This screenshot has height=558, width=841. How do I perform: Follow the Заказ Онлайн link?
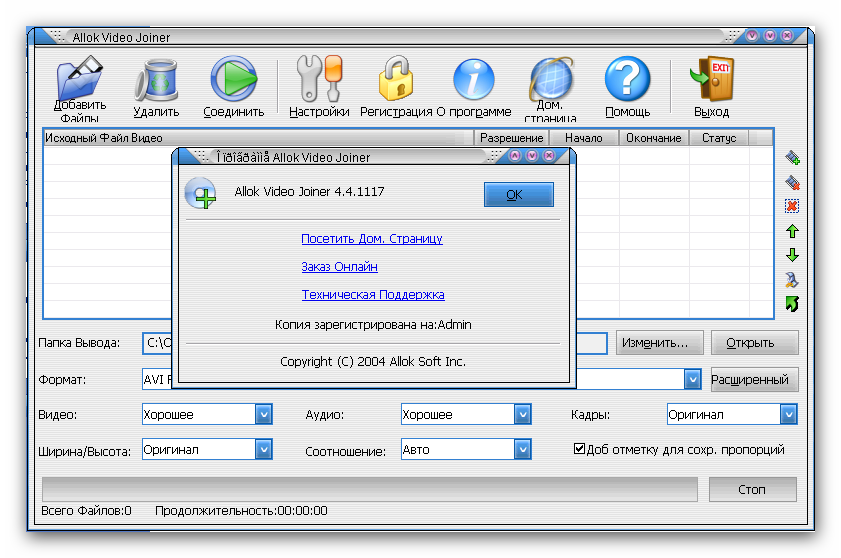(x=340, y=267)
